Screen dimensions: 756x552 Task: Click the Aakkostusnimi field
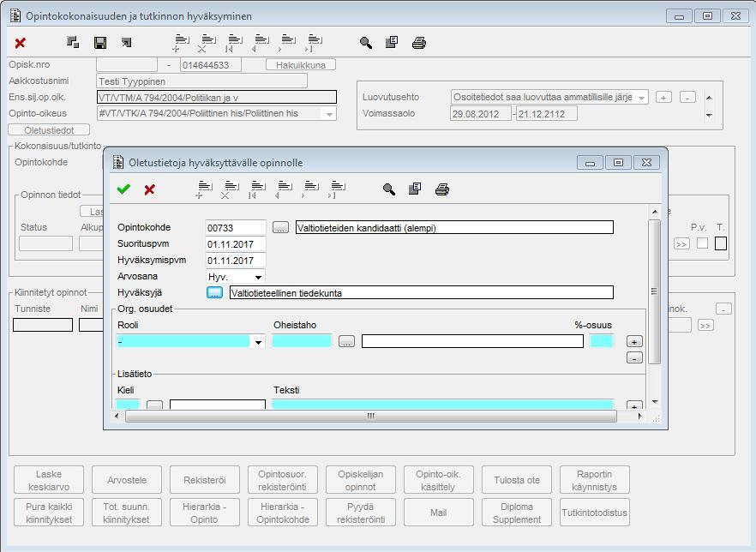click(x=202, y=81)
